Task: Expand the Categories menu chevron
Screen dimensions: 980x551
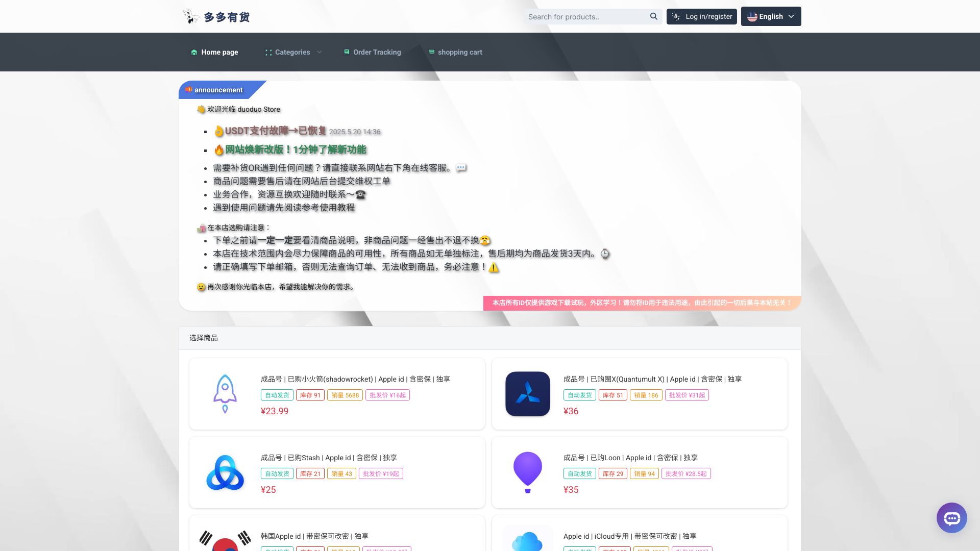Action: coord(320,52)
